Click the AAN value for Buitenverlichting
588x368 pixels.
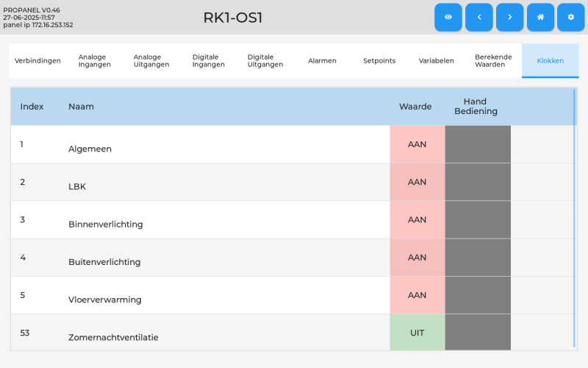[417, 258]
